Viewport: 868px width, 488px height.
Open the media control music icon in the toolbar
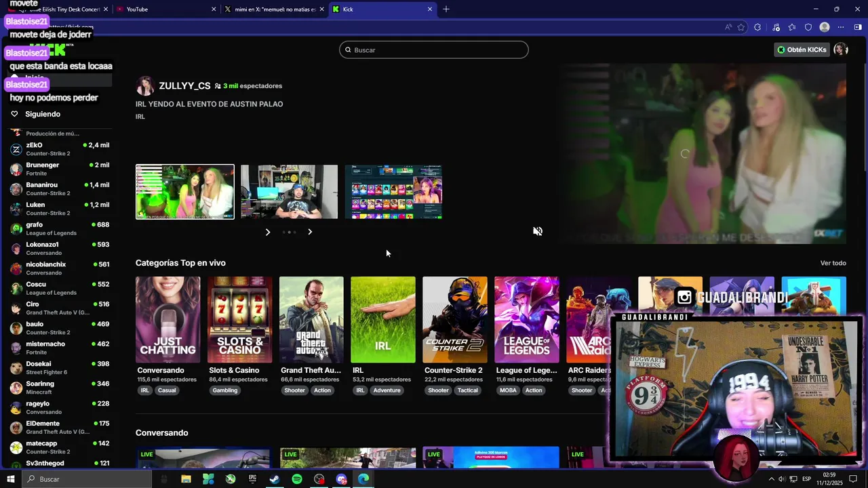(776, 27)
